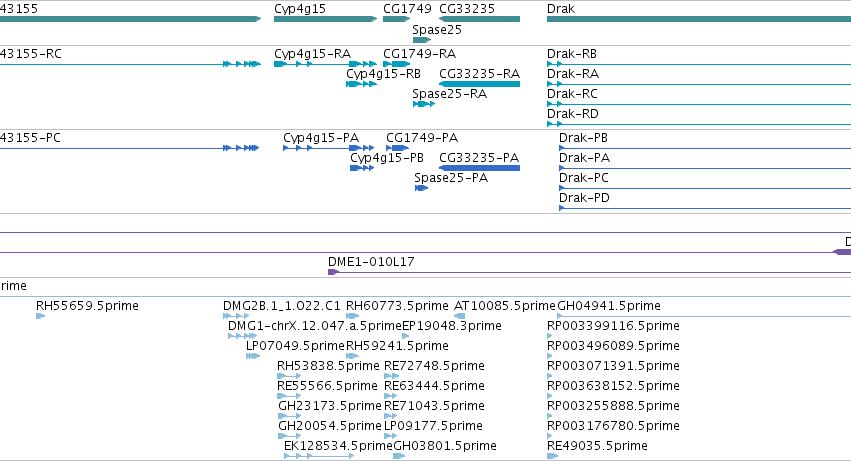Screen dimensions: 851x461
Task: Click the RE71043.5prime EST glyph
Action: (x=391, y=416)
